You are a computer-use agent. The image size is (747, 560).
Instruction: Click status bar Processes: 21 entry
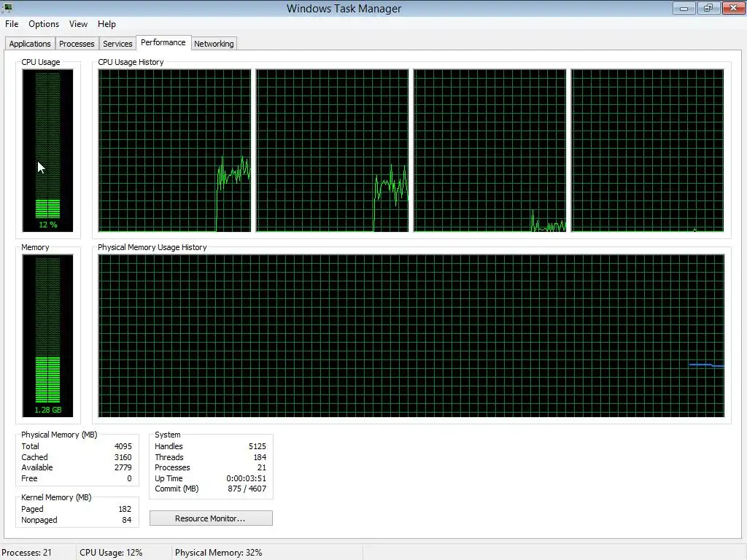27,553
